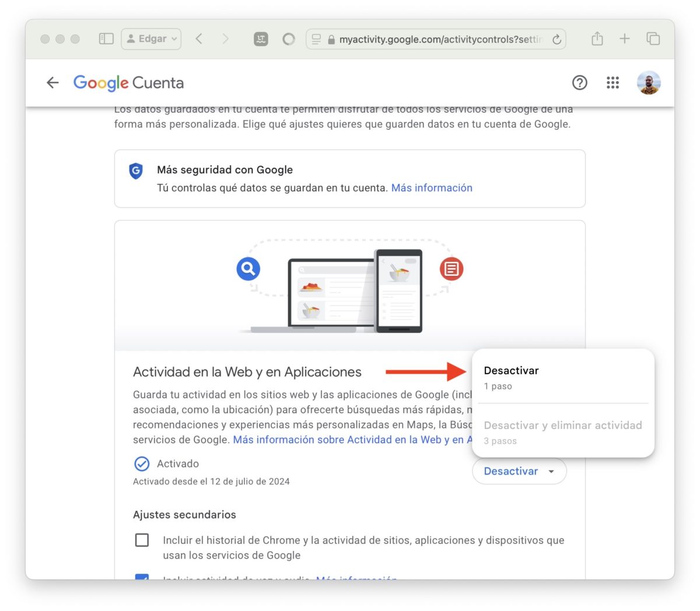Click the red document illustration icon
This screenshot has height=611, width=700.
click(x=451, y=269)
